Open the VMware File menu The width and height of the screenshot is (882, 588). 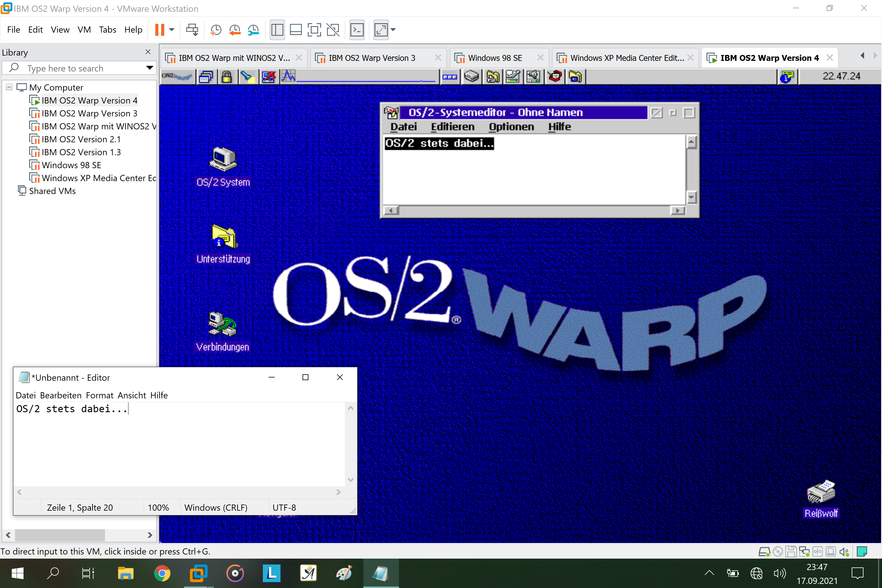click(14, 30)
